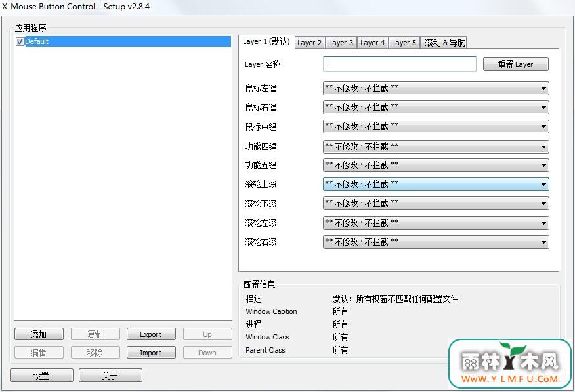Select the Layer 1 (默认) tab

coord(266,42)
